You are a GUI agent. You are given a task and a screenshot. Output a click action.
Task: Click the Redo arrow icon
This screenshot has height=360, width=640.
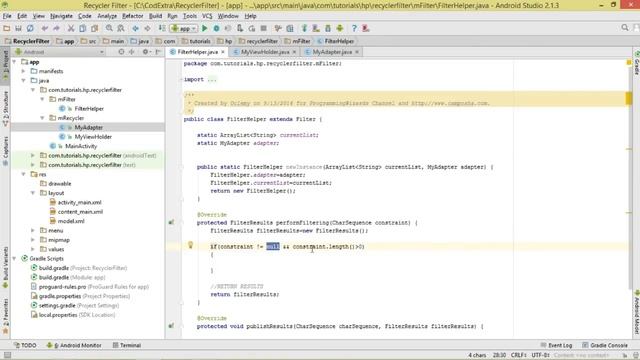click(56, 28)
